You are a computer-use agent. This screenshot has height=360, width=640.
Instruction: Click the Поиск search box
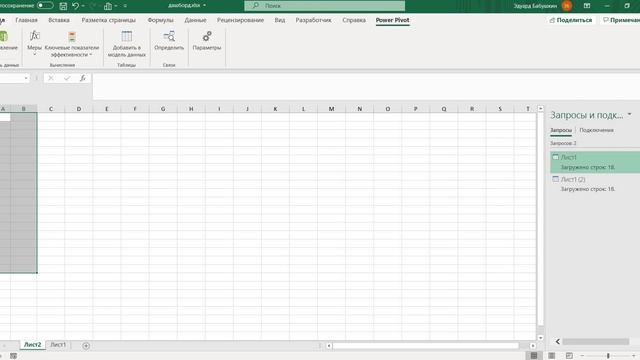coord(325,5)
